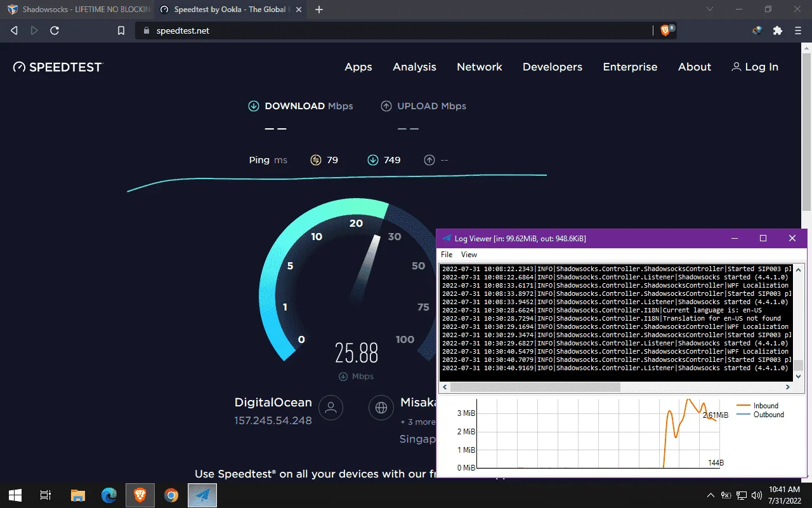Screen dimensions: 812x508
Task: Reload the speedtest.net page
Action: click(55, 30)
